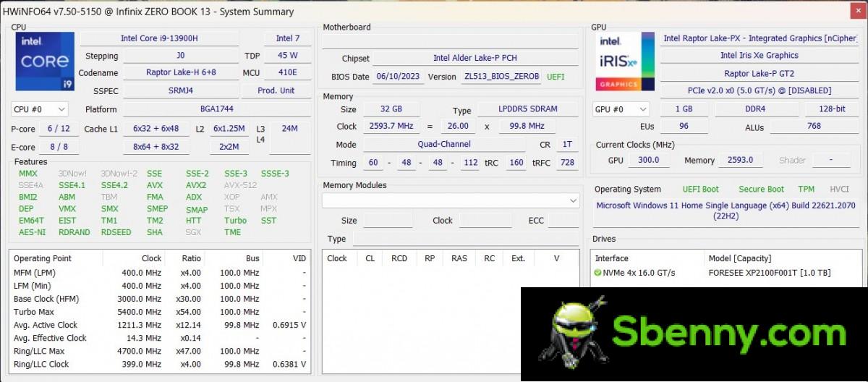Click the EUs 96 value
Screen dimensions: 868x382
[x=683, y=126]
